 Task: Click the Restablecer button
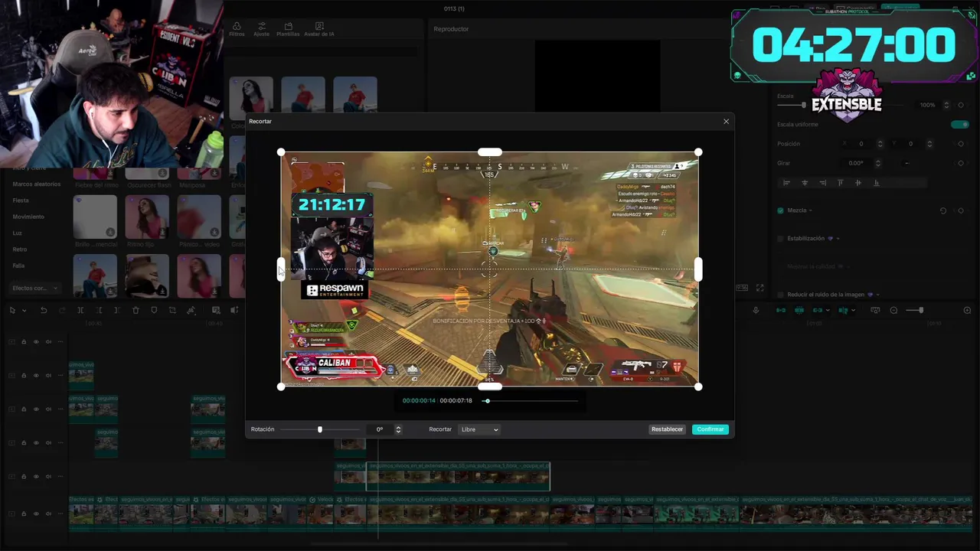667,429
